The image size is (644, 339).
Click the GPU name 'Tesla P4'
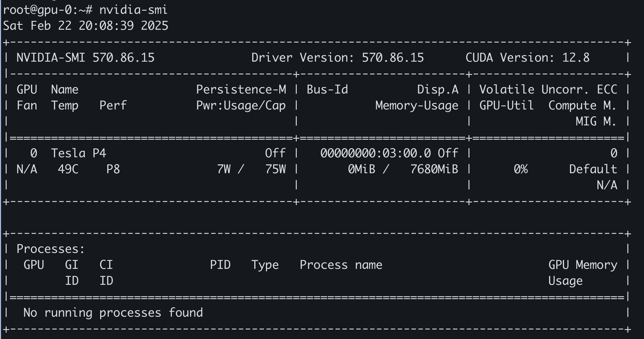79,153
